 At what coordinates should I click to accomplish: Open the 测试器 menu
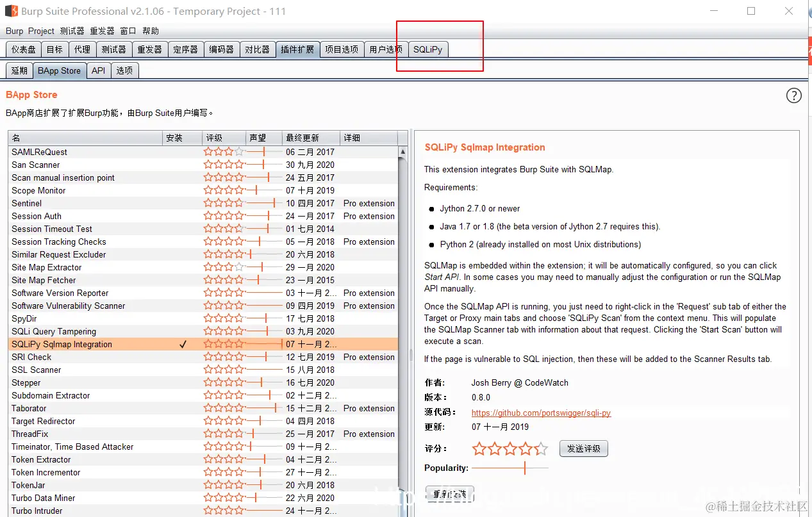[72, 31]
